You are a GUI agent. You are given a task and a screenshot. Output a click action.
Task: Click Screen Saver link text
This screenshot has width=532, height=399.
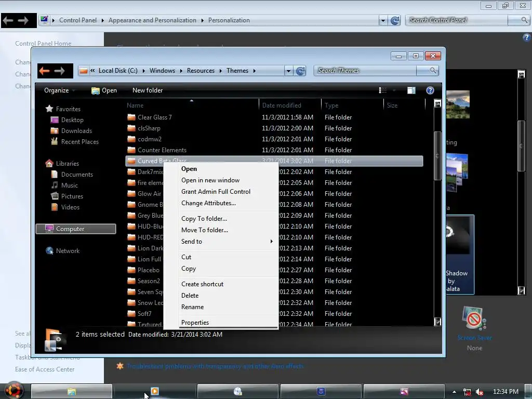(x=474, y=338)
